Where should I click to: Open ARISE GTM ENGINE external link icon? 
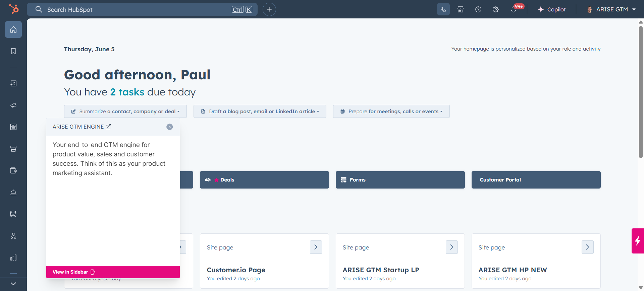pyautogui.click(x=108, y=127)
